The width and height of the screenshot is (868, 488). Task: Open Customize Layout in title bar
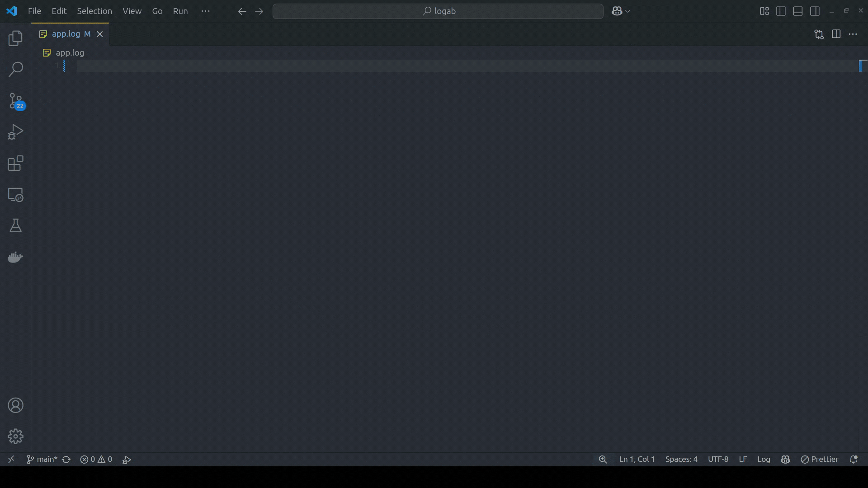[764, 11]
